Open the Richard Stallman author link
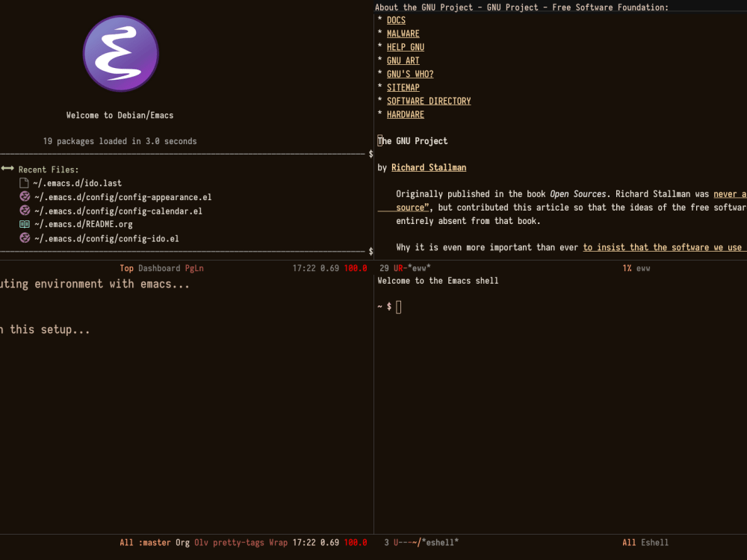Screen dimensions: 747x560 (429, 167)
